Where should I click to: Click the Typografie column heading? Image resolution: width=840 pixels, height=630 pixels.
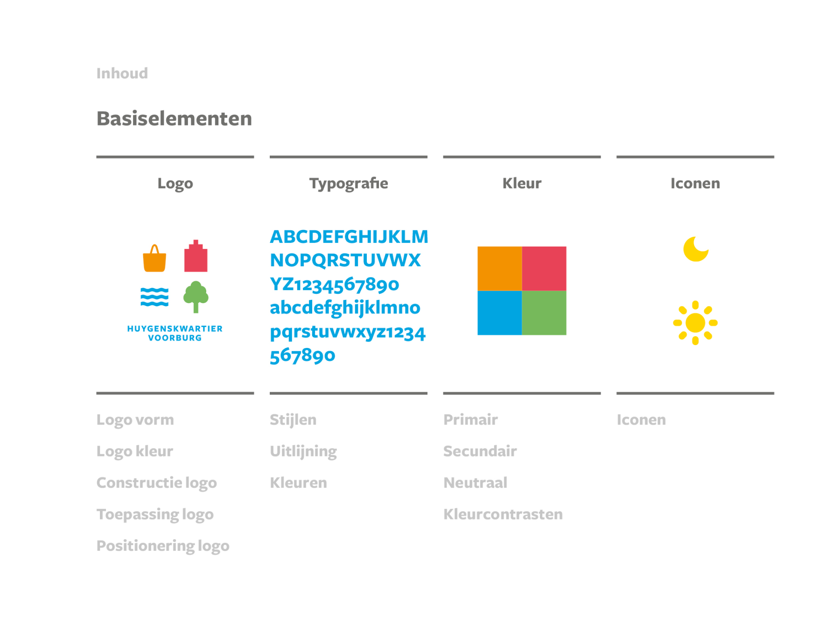click(348, 183)
